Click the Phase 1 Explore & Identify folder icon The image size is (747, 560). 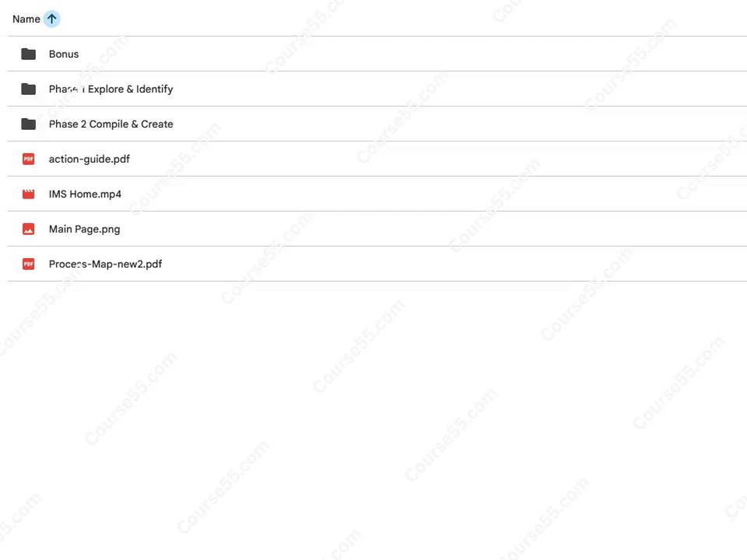coord(29,89)
